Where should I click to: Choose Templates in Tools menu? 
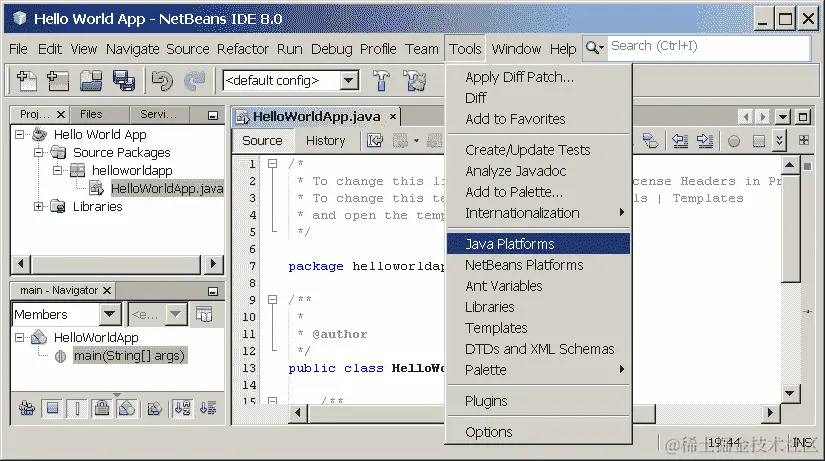click(538, 328)
